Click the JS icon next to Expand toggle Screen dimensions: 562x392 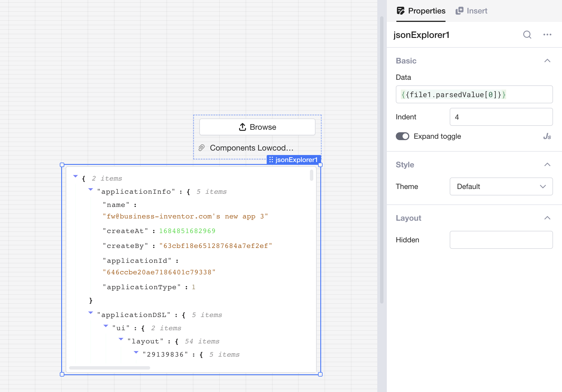point(547,136)
